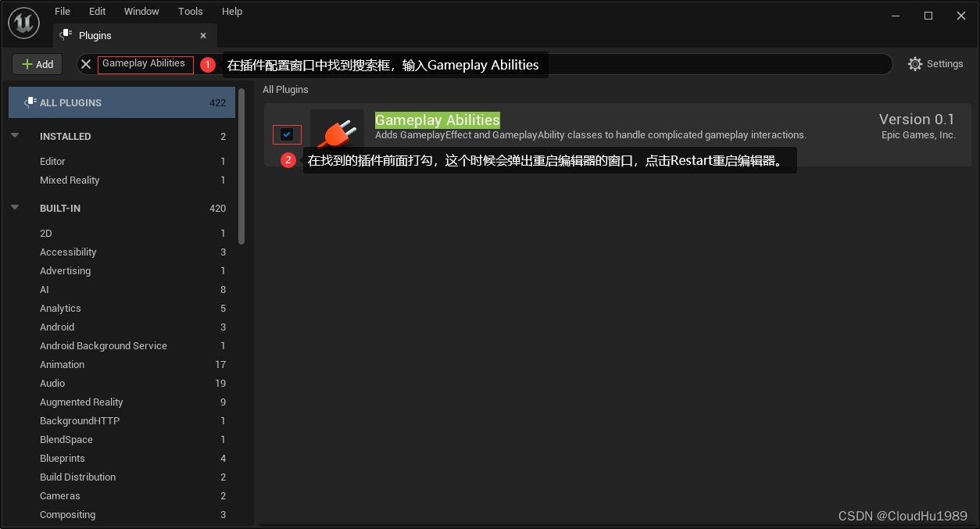Viewport: 980px width, 529px height.
Task: Uncheck the Gameplay Abilities enabled checkbox
Action: point(287,134)
